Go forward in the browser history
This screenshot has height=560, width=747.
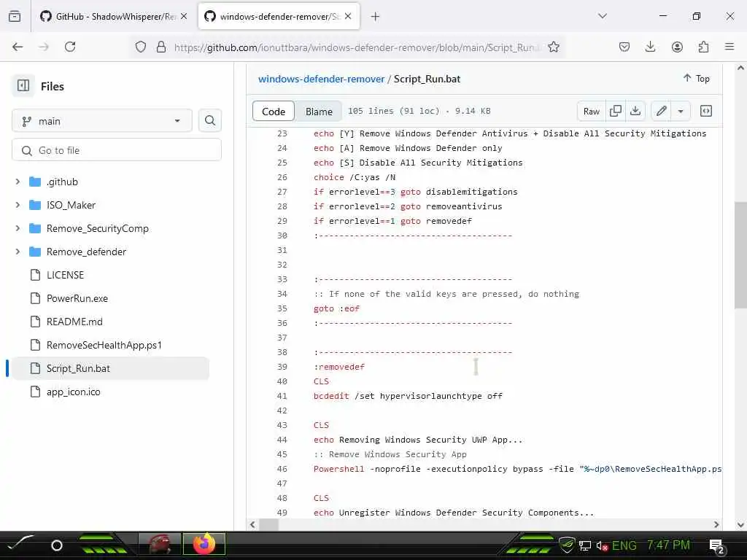[44, 47]
